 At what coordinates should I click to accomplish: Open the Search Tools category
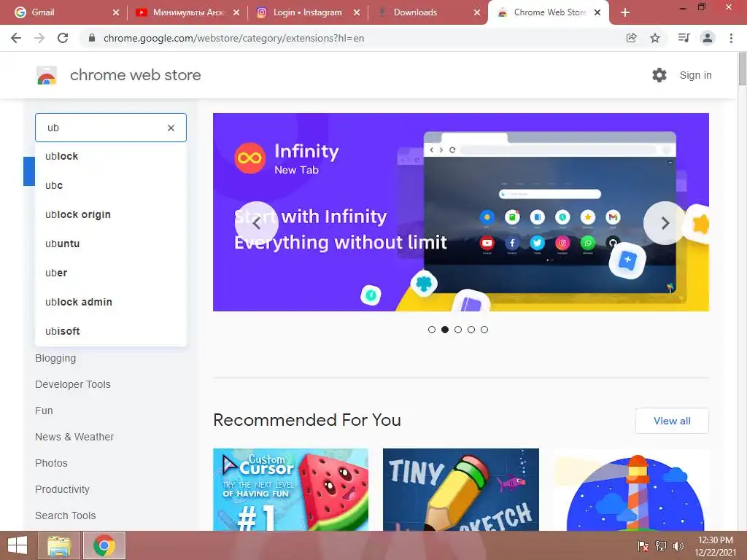click(x=65, y=516)
